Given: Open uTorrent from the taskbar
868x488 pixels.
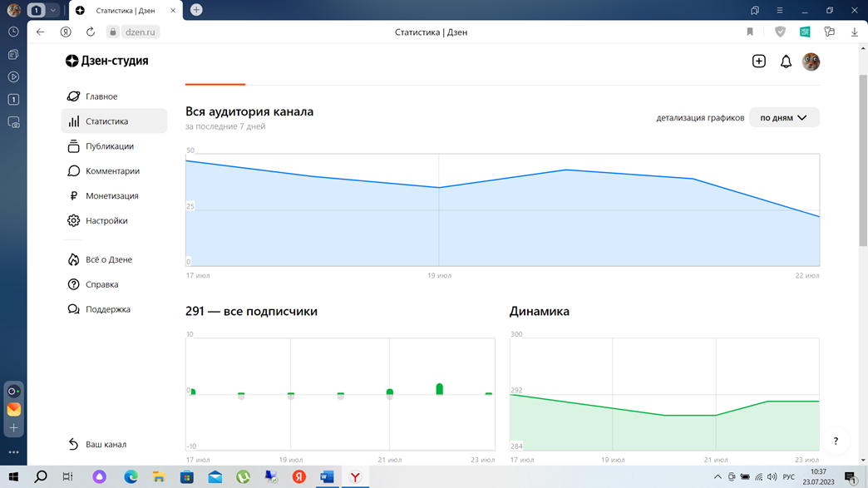Looking at the screenshot, I should [243, 476].
